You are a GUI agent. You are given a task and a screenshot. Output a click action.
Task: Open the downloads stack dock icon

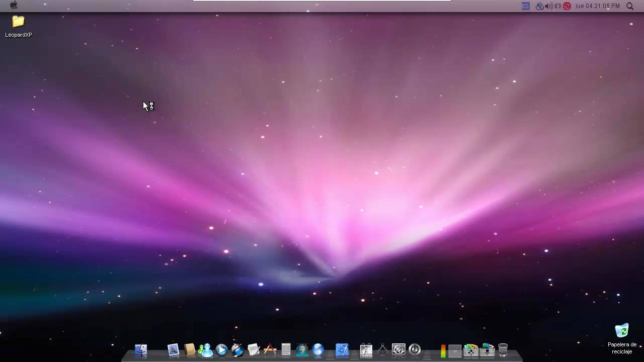(487, 350)
